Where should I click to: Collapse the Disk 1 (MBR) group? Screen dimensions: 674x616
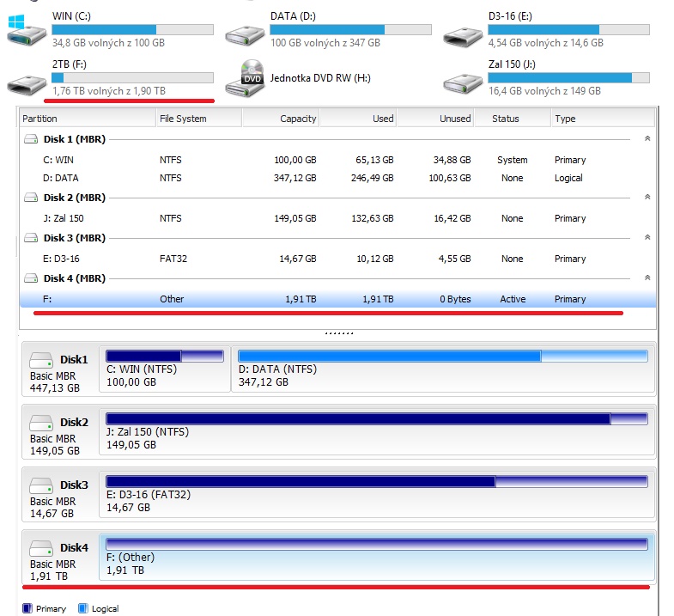click(647, 138)
